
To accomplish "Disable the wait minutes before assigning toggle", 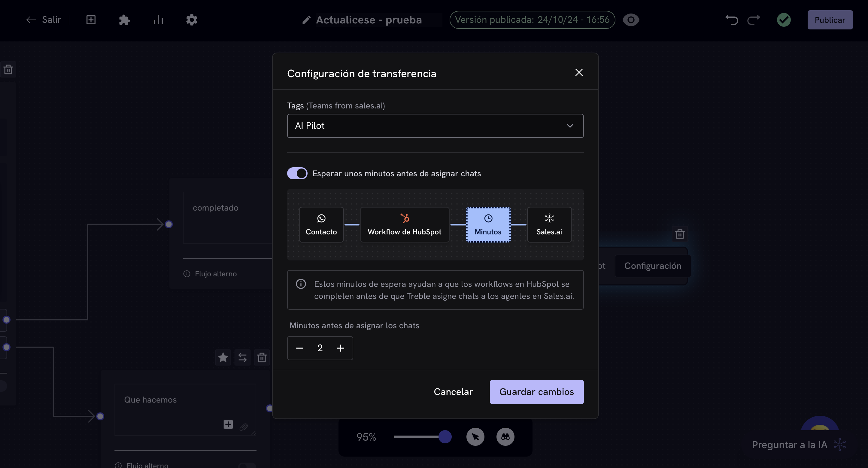I will tap(297, 173).
